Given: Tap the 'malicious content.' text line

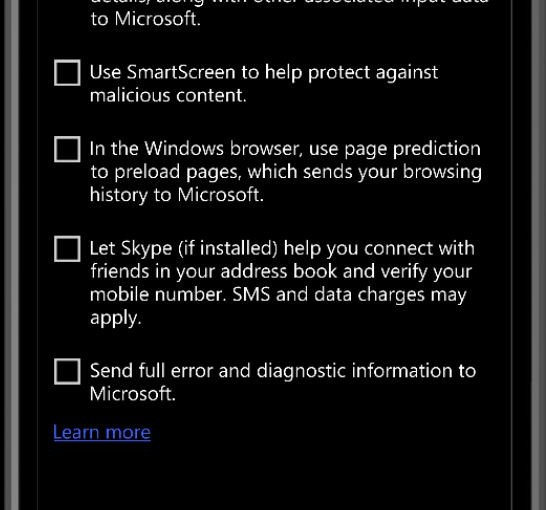Looking at the screenshot, I should pyautogui.click(x=168, y=95).
